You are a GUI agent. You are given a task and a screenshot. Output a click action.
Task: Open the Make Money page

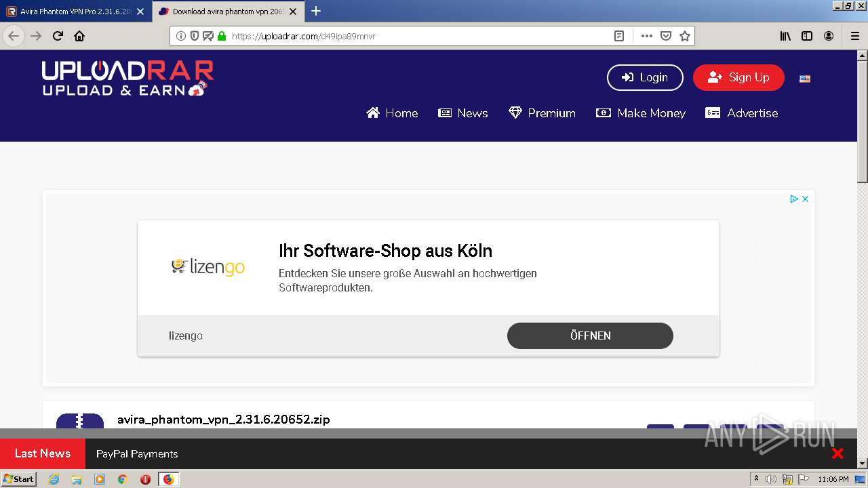641,113
